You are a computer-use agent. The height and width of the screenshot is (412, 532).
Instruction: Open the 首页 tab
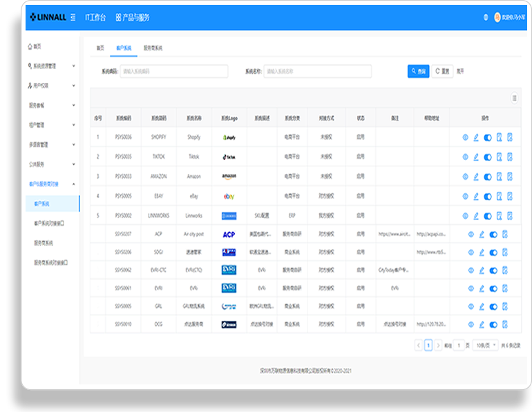coord(100,48)
